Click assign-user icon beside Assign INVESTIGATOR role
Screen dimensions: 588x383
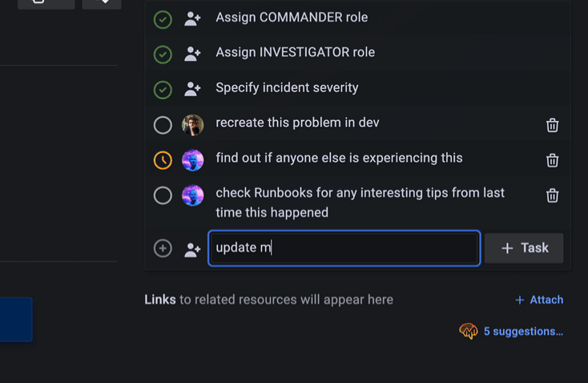[192, 54]
